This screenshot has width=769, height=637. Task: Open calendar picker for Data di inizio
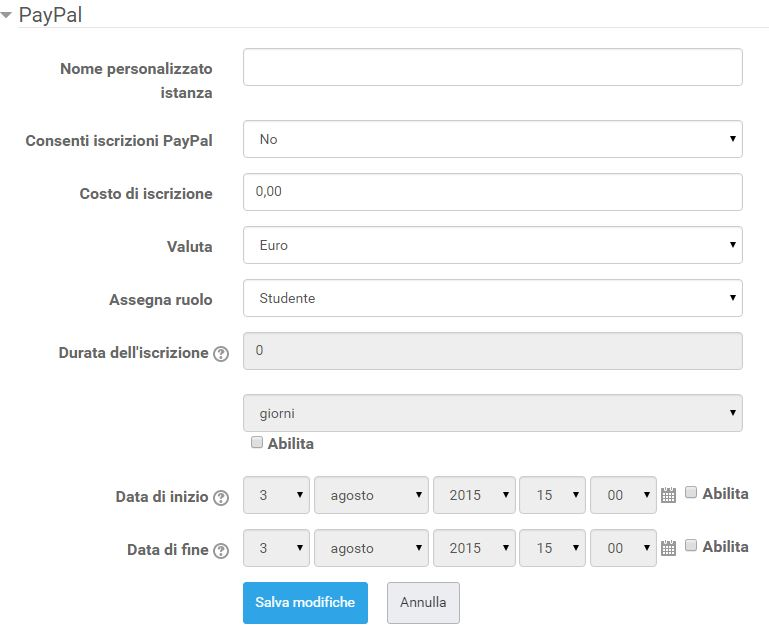(668, 495)
